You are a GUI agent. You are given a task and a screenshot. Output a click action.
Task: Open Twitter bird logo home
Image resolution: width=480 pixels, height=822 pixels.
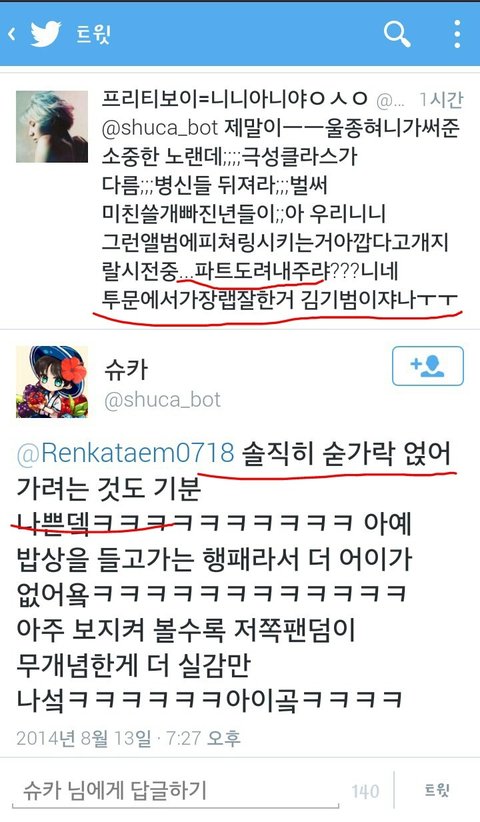[x=47, y=33]
